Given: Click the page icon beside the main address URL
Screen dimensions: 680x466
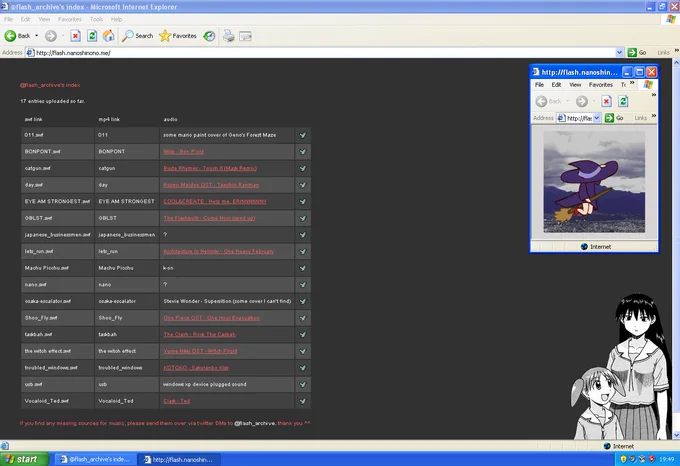Looking at the screenshot, I should coord(30,52).
